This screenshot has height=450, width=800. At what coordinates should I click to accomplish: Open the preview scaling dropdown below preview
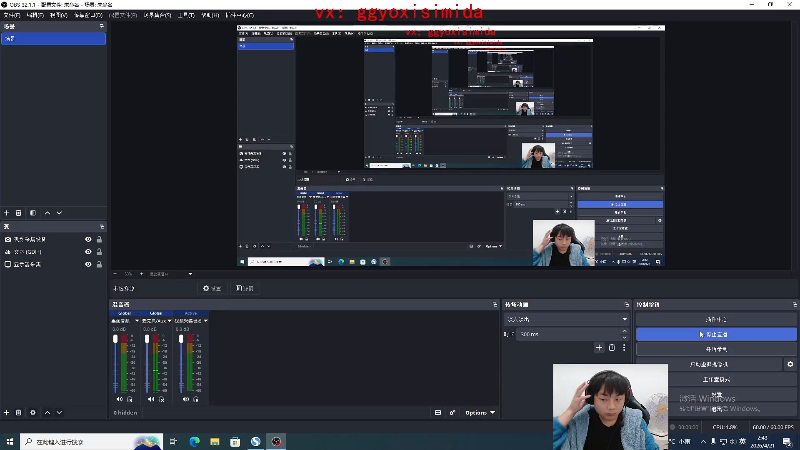190,274
